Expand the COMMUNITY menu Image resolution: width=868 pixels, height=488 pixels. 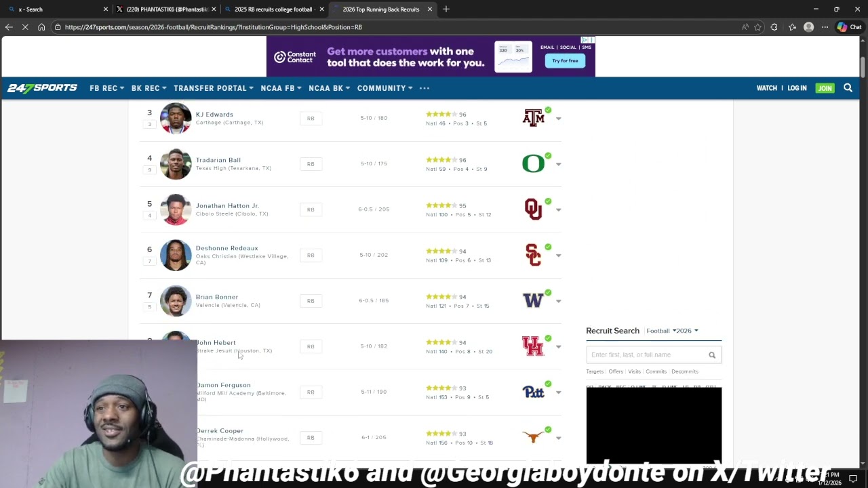coord(384,88)
